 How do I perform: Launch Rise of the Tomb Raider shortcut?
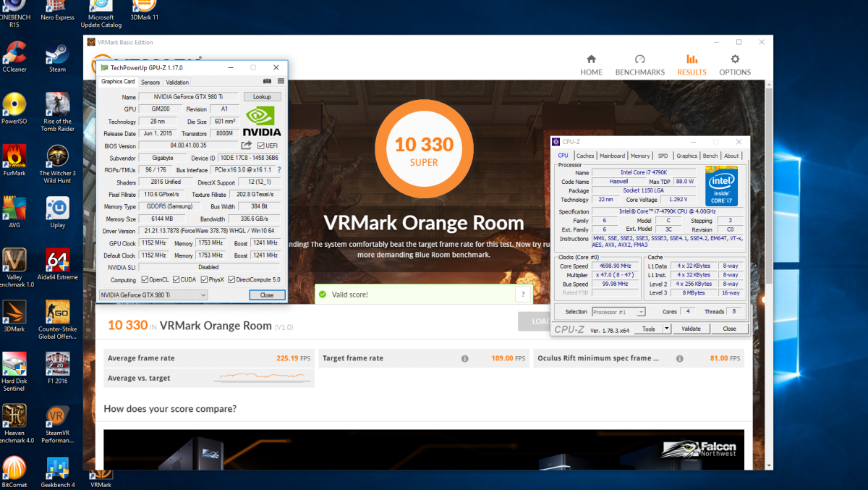(x=58, y=111)
